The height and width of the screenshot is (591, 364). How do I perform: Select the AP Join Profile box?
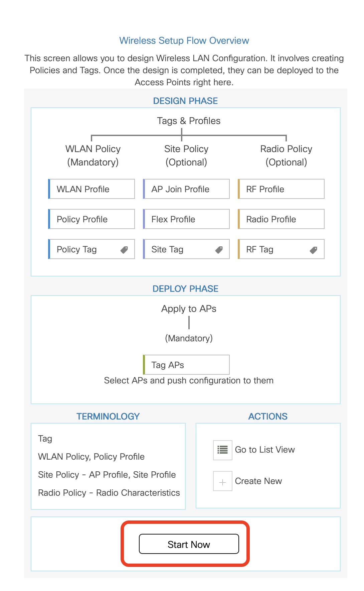pyautogui.click(x=186, y=189)
